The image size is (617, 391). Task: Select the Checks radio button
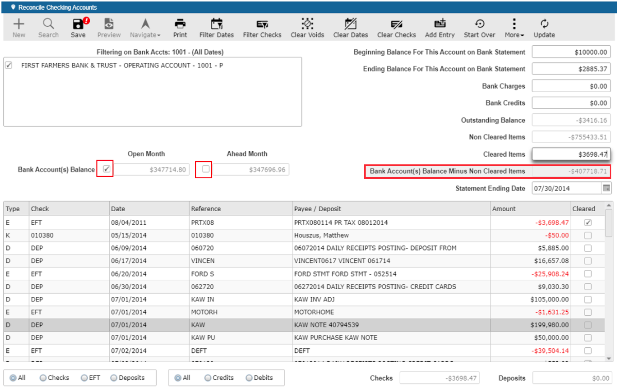point(43,378)
